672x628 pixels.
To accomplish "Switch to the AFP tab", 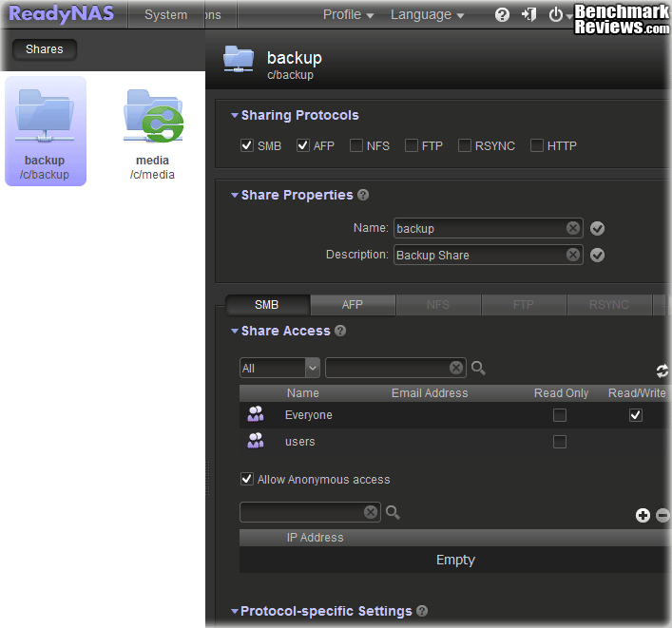I will tap(353, 305).
